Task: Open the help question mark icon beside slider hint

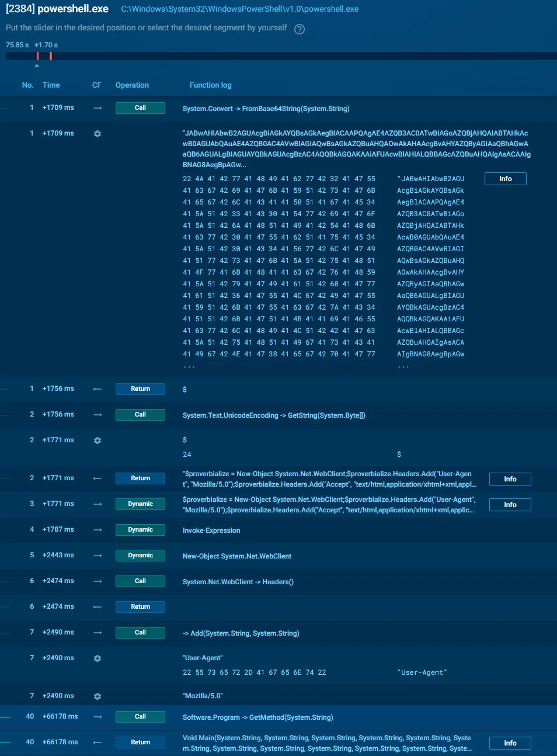Action: 300,29
